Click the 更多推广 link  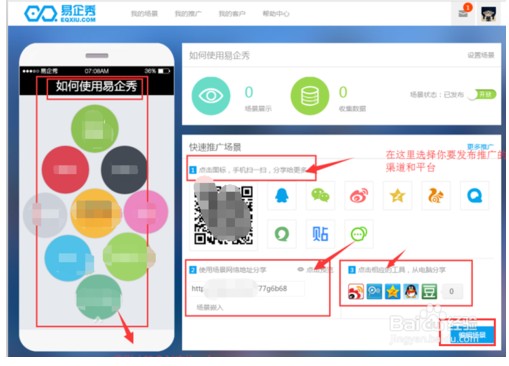point(480,147)
